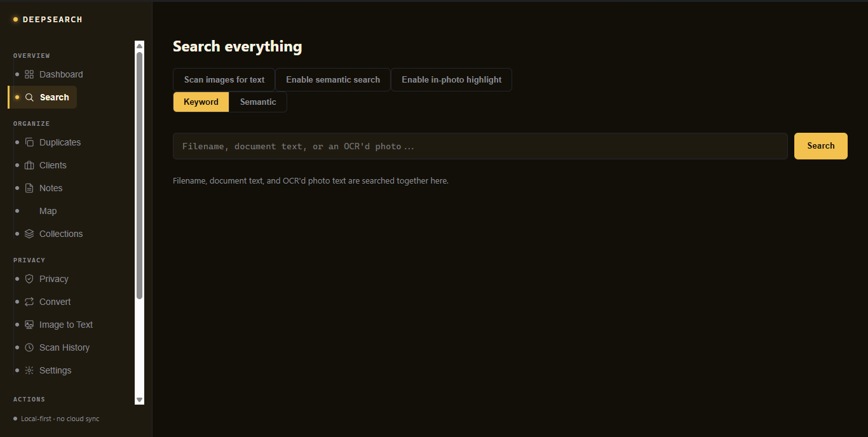Click the Duplicates copy icon
The width and height of the screenshot is (868, 437).
tap(29, 142)
